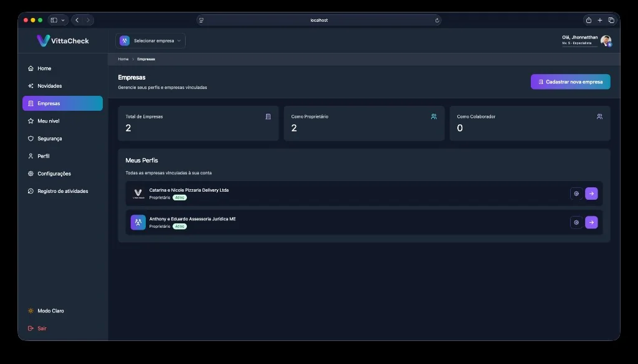Expand the Safari sidebar options chevron
Viewport: 638px width, 364px height.
pos(63,21)
